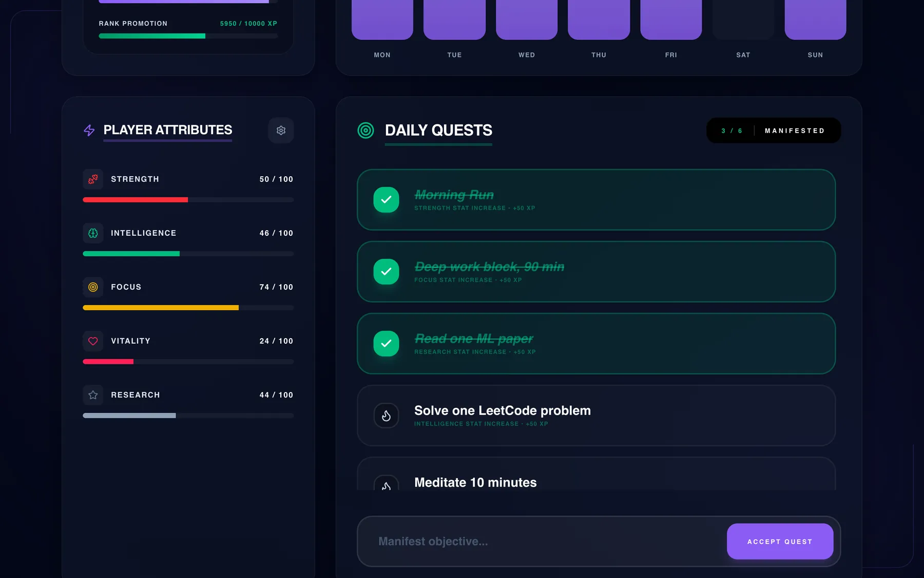
Task: Open the Player Attributes settings gear
Action: (281, 130)
